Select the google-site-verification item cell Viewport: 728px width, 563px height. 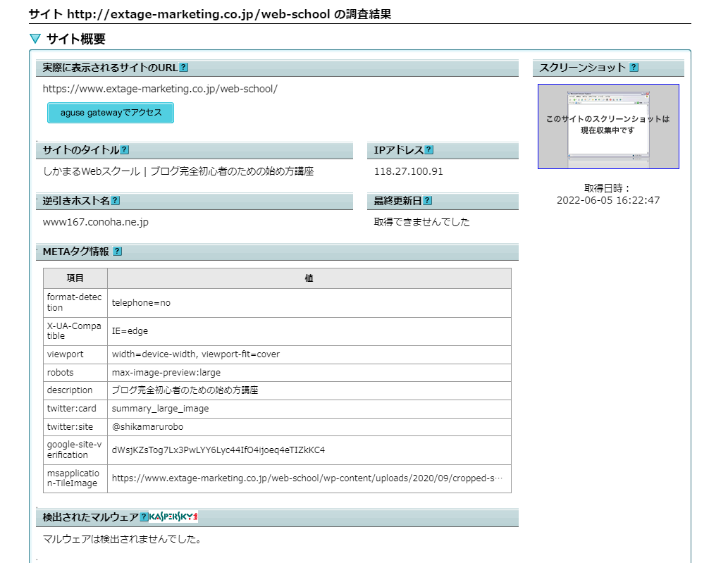point(75,450)
